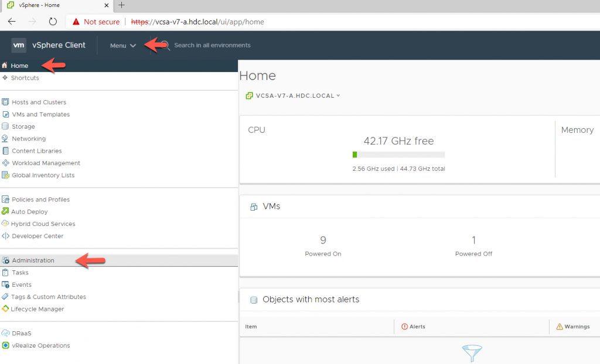Click the Hosts and Clusters icon
The width and height of the screenshot is (600, 364).
5,102
